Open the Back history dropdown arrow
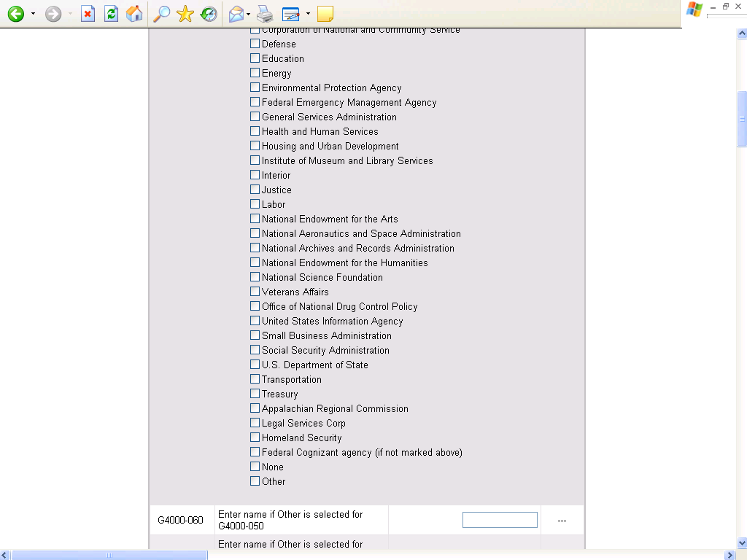Image resolution: width=747 pixels, height=560 pixels. tap(33, 14)
